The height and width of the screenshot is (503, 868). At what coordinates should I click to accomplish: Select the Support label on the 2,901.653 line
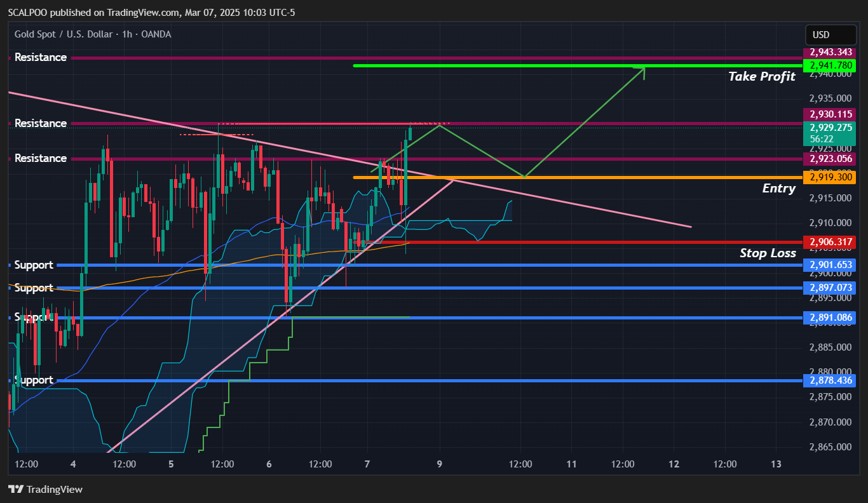(x=34, y=265)
